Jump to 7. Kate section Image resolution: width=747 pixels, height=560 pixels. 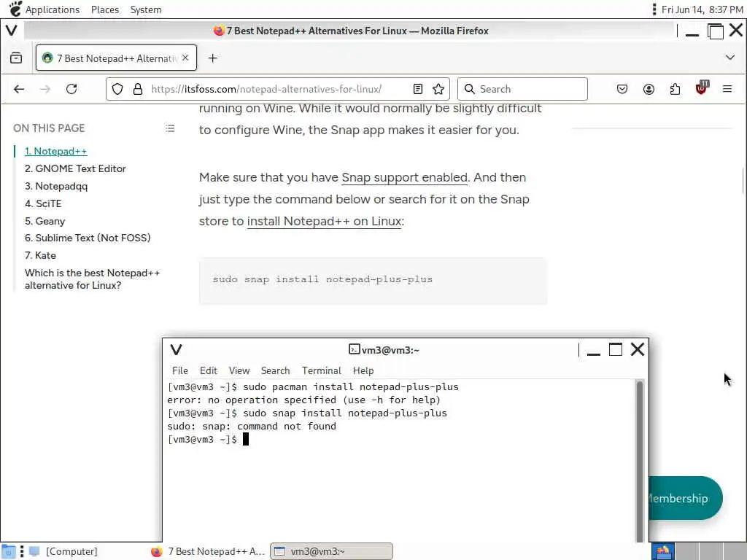(41, 255)
